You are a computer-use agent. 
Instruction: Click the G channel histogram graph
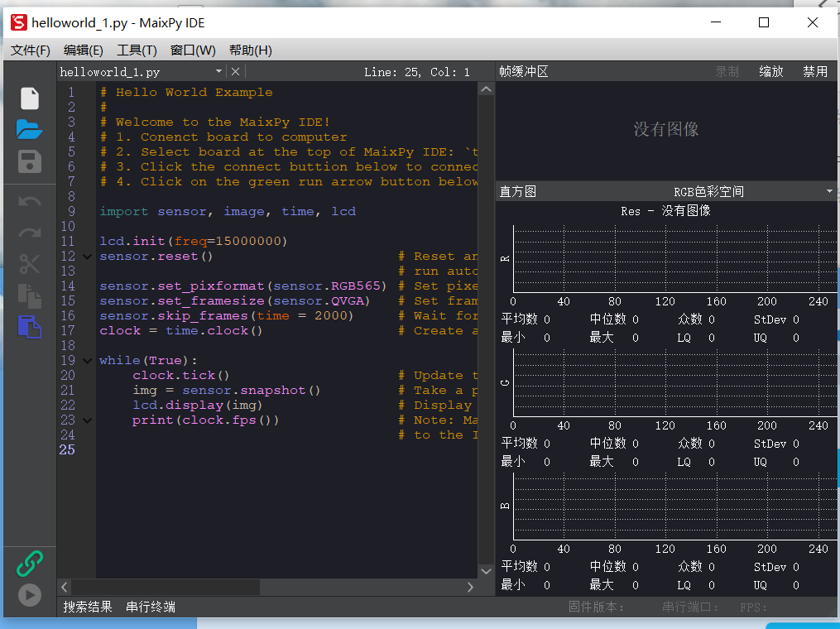click(675, 382)
